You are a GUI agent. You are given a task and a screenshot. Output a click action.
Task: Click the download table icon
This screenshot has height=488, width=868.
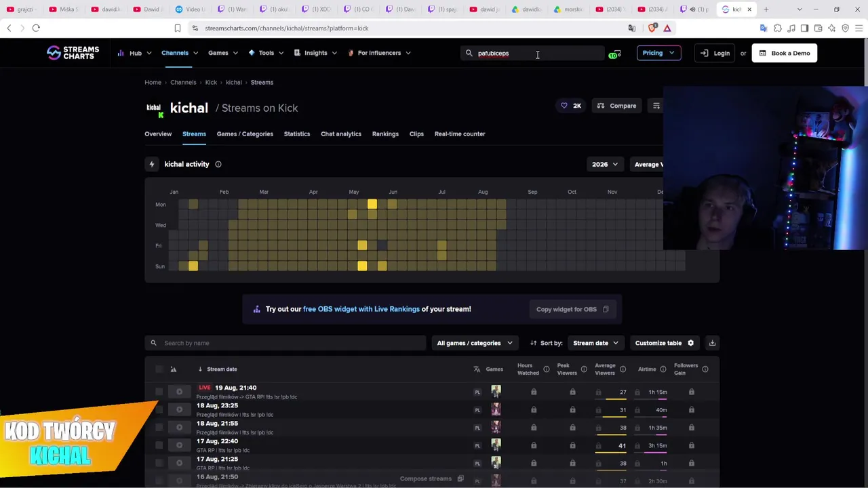pos(712,343)
